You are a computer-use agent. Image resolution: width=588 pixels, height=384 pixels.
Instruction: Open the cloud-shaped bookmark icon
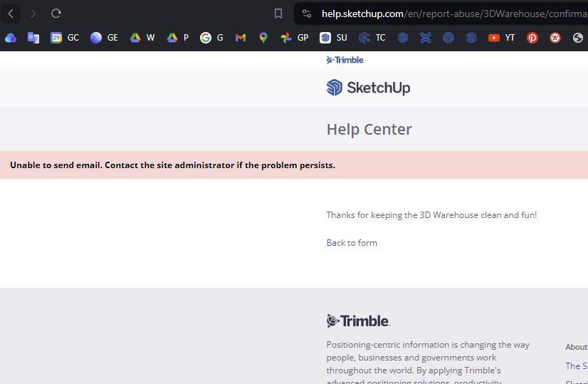tap(11, 38)
